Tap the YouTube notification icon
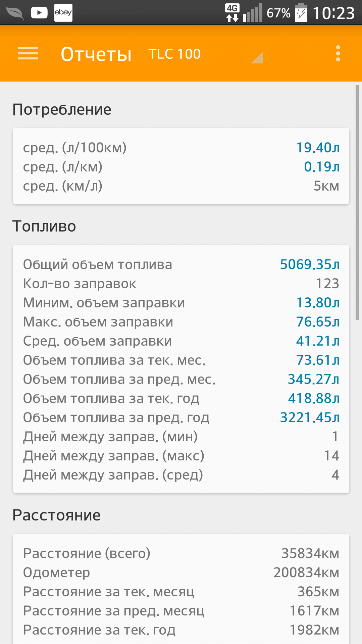 pyautogui.click(x=39, y=13)
